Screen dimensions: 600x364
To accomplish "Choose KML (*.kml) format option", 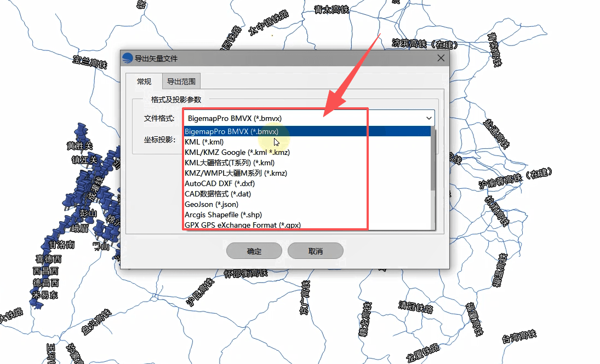I will 307,142.
